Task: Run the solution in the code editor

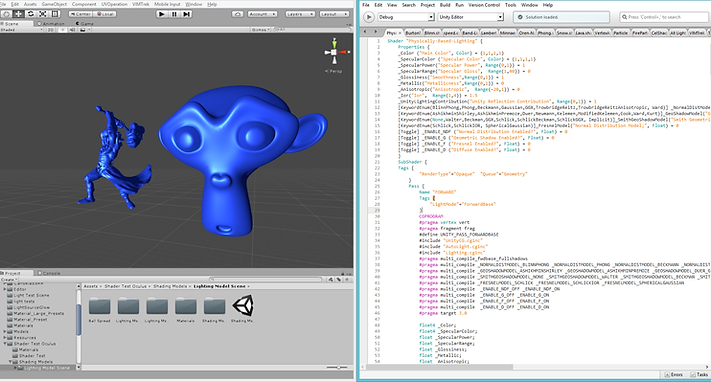Action: coord(369,17)
